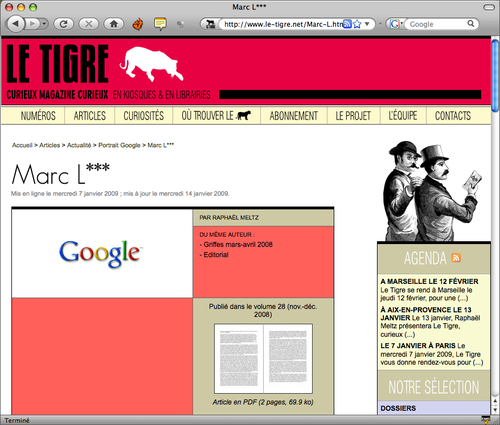The width and height of the screenshot is (500, 425).
Task: Open the ARTICLES menu item
Action: (x=90, y=116)
